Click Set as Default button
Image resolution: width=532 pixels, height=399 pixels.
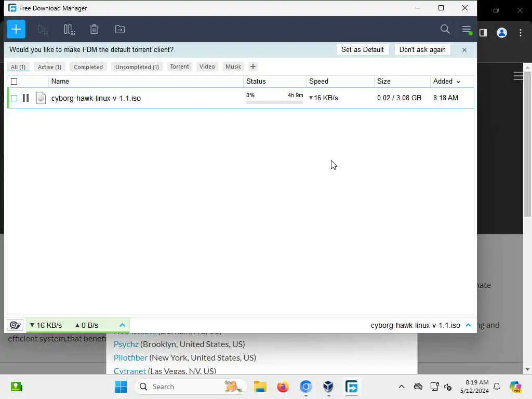coord(362,49)
